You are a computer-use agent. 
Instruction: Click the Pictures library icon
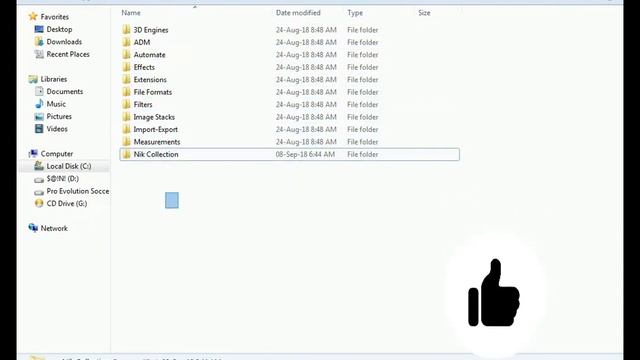(39, 117)
